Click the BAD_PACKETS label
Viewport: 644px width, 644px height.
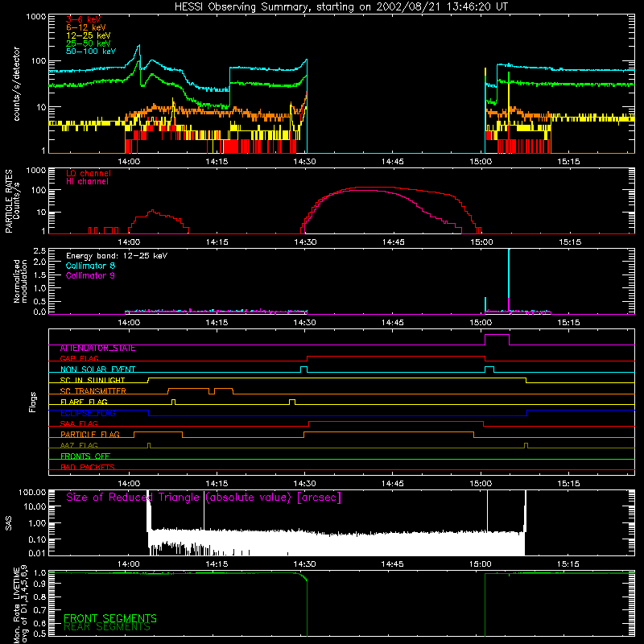click(x=88, y=467)
